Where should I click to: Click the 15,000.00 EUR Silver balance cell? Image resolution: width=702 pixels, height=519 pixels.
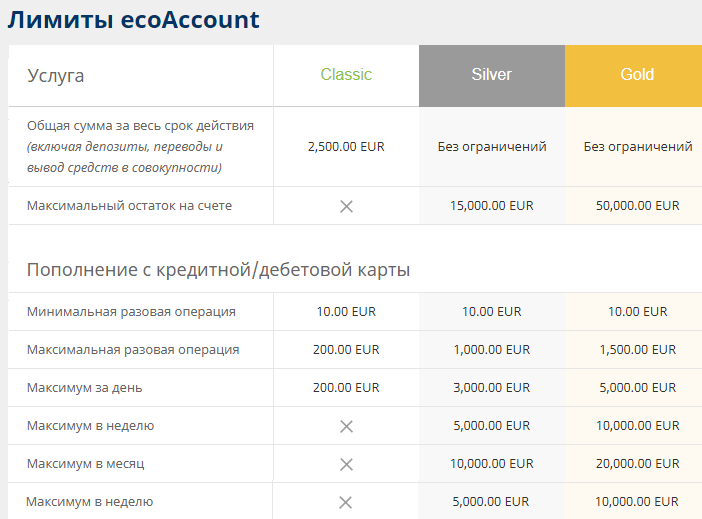[492, 206]
